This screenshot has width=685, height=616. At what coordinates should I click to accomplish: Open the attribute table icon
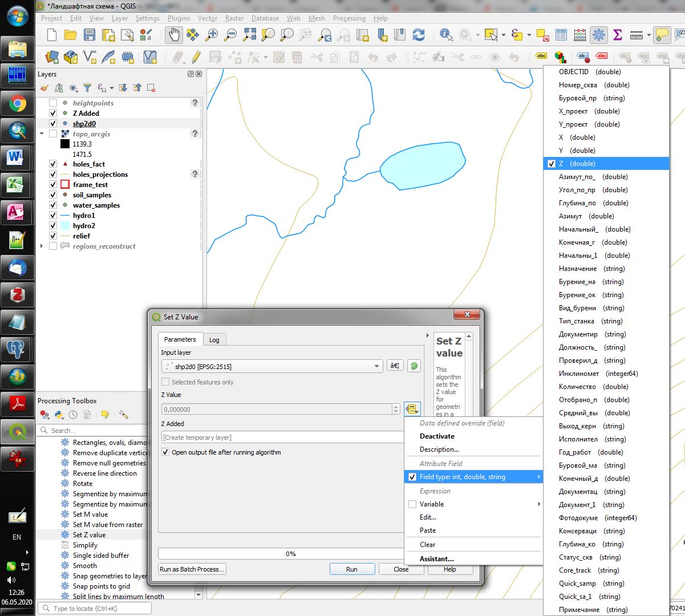tap(561, 35)
